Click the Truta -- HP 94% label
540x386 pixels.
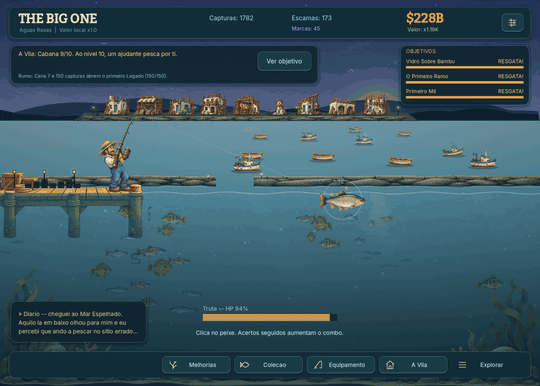225,309
